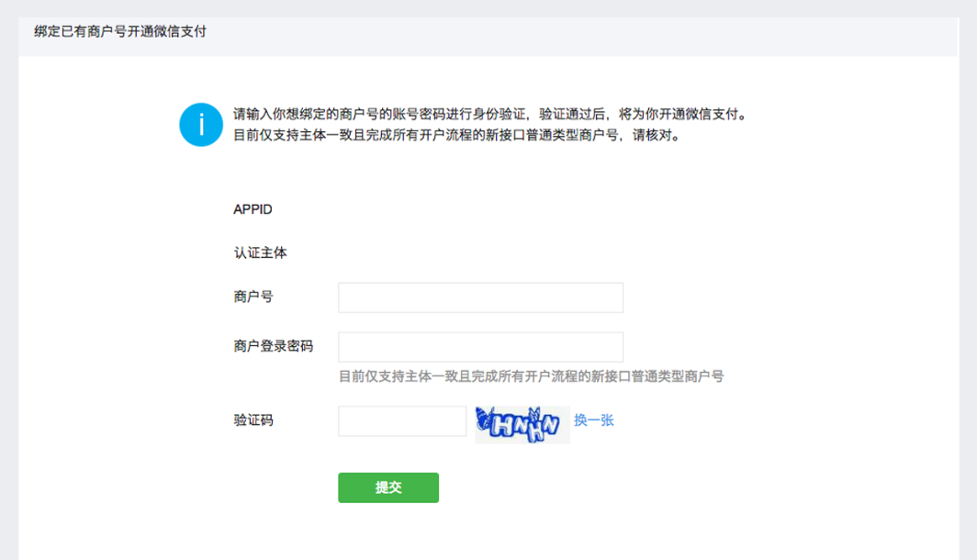Click the 验证码 input box
The width and height of the screenshot is (977, 560).
coord(402,421)
